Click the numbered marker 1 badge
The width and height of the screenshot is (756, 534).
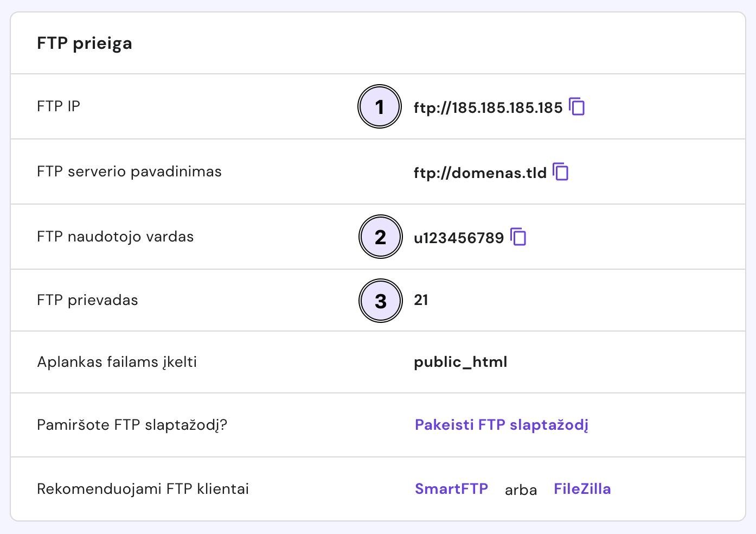[x=380, y=107]
